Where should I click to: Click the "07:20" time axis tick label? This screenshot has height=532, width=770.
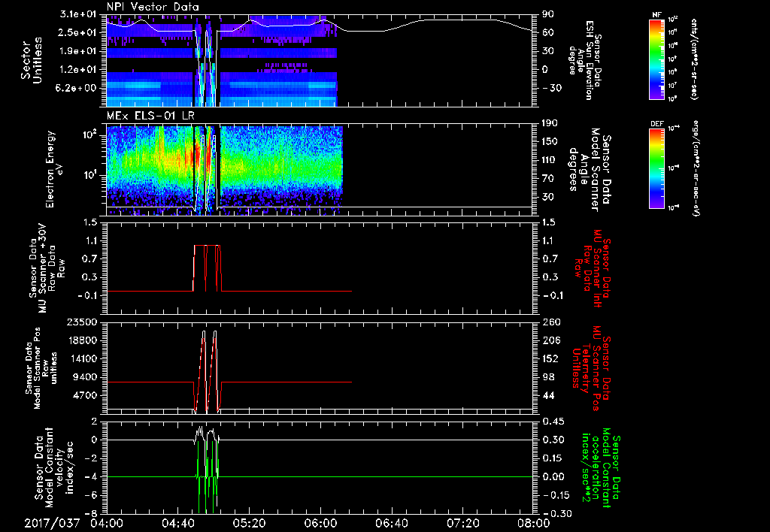pyautogui.click(x=462, y=523)
